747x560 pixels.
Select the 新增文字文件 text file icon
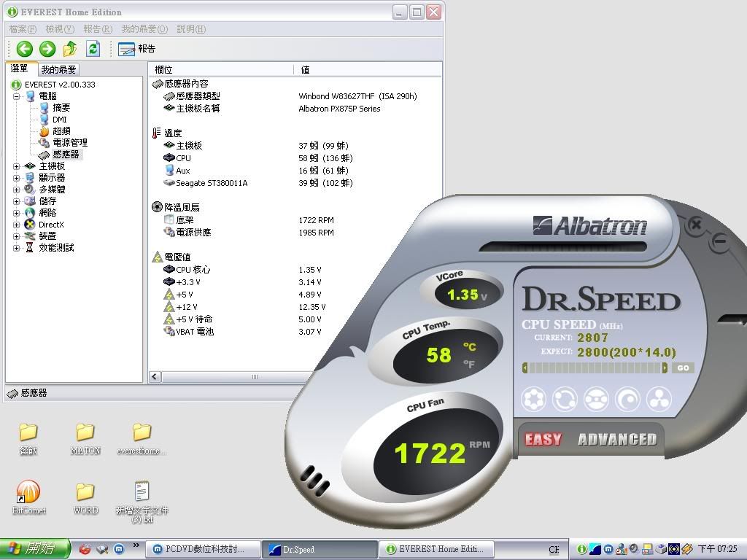coord(142,502)
